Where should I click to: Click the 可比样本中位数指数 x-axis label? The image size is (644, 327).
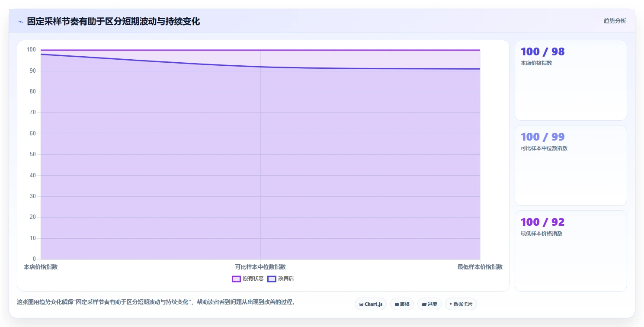[x=260, y=267]
